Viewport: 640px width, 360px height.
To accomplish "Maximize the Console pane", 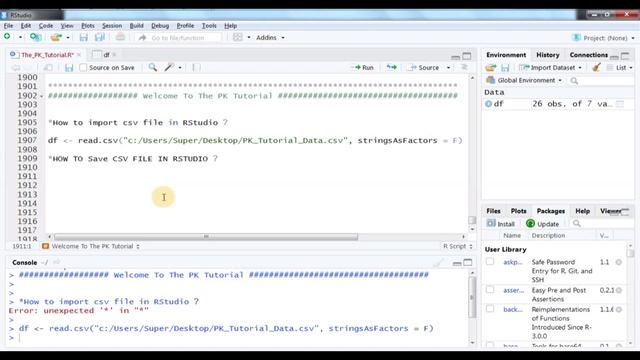I will pos(468,262).
